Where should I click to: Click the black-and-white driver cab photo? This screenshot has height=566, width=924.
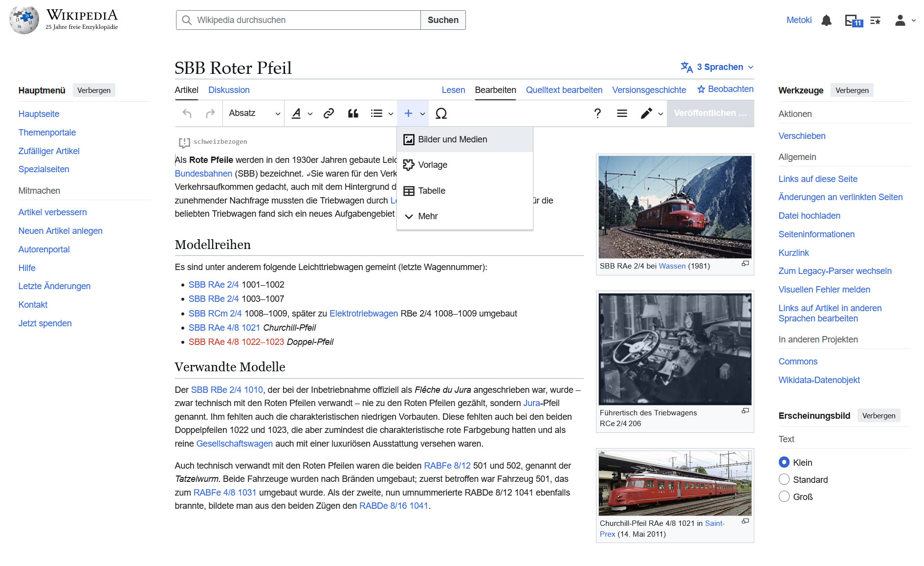tap(675, 349)
